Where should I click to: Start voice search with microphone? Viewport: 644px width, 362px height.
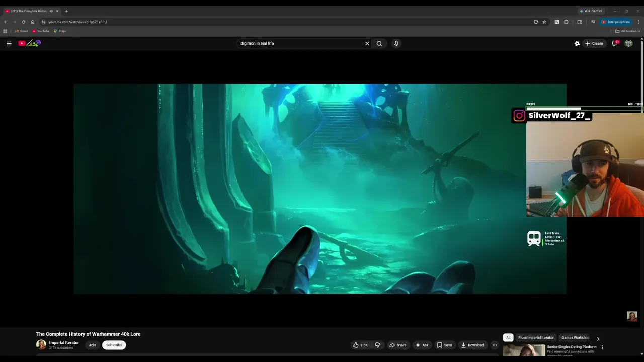(396, 43)
